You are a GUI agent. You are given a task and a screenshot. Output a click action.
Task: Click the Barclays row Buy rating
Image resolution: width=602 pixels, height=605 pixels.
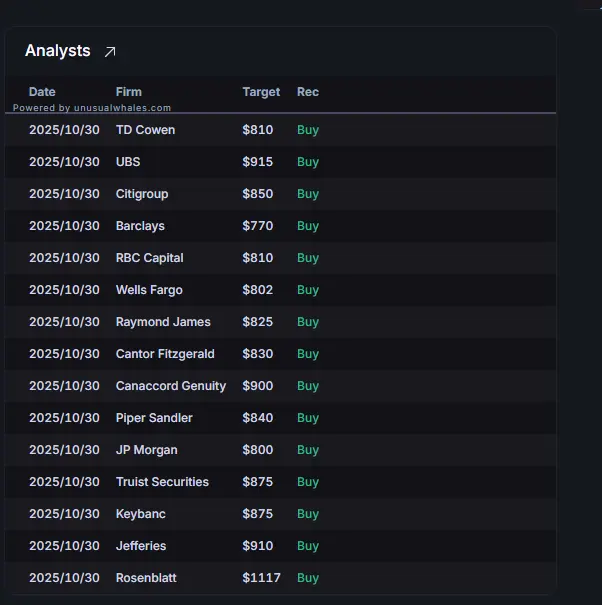click(x=308, y=226)
